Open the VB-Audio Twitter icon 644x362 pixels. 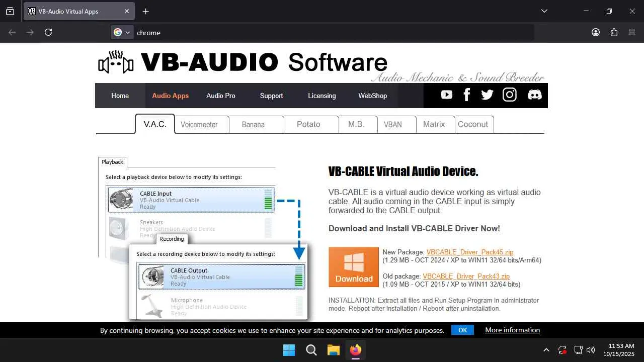(487, 95)
